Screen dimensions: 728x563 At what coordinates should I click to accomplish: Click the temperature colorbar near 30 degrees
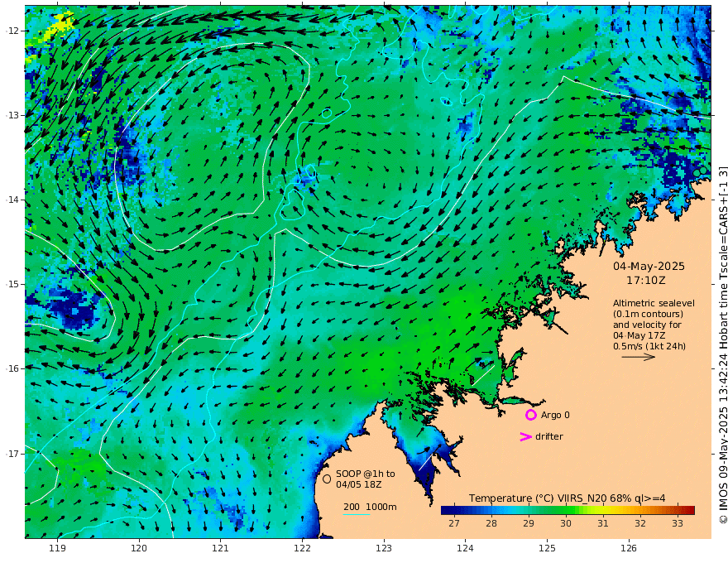566,510
